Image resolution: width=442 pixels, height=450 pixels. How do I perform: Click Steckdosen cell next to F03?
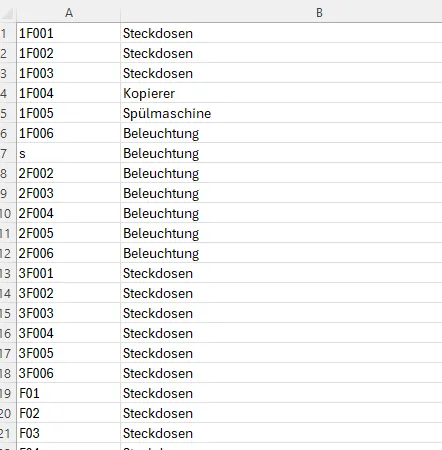pos(281,433)
